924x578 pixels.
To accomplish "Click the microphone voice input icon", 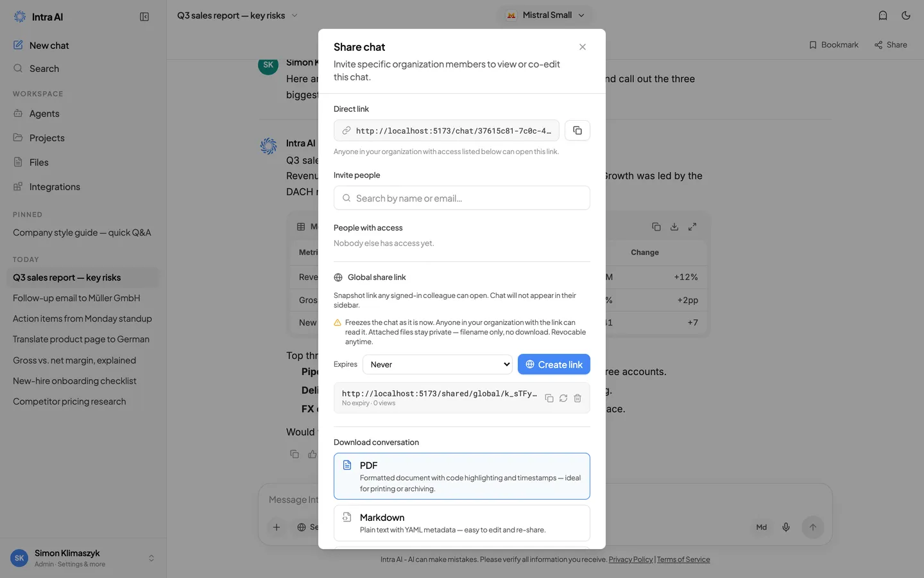I will [785, 527].
